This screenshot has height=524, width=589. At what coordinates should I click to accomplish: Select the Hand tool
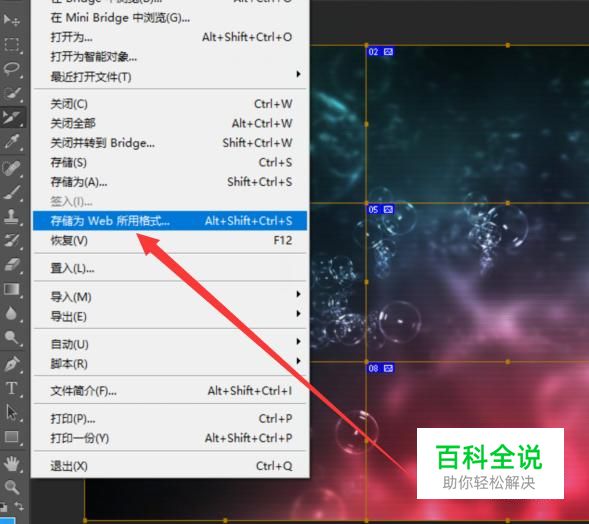[x=12, y=464]
